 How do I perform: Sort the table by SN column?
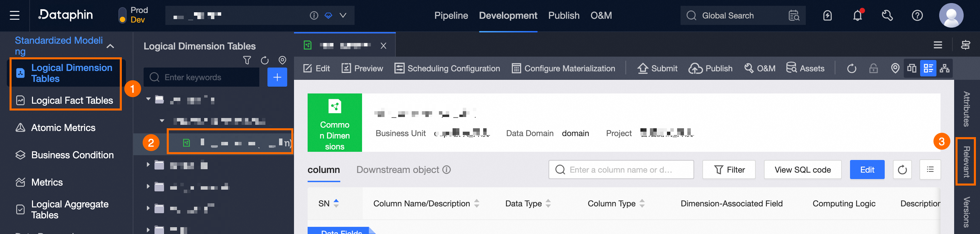click(x=336, y=204)
